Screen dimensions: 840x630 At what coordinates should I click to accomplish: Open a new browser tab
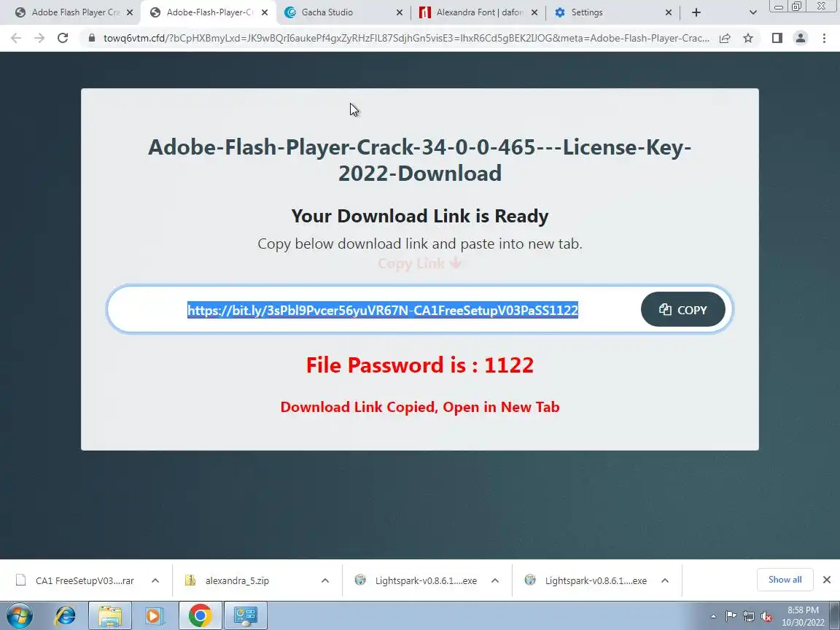pyautogui.click(x=696, y=12)
